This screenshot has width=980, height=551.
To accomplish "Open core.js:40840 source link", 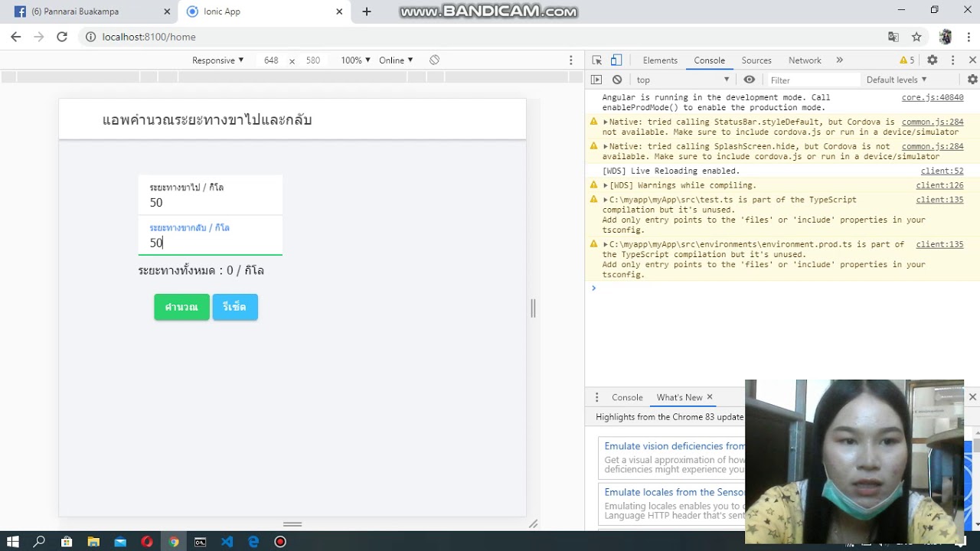I will coord(933,98).
